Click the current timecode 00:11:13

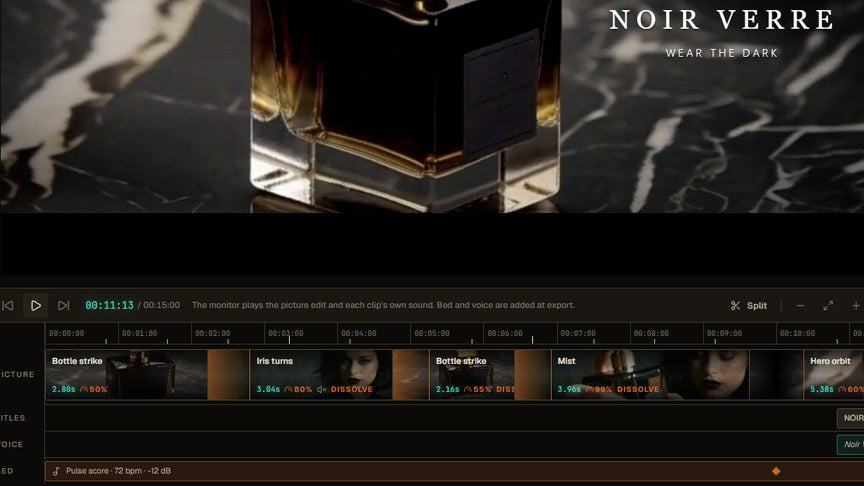[x=109, y=305]
